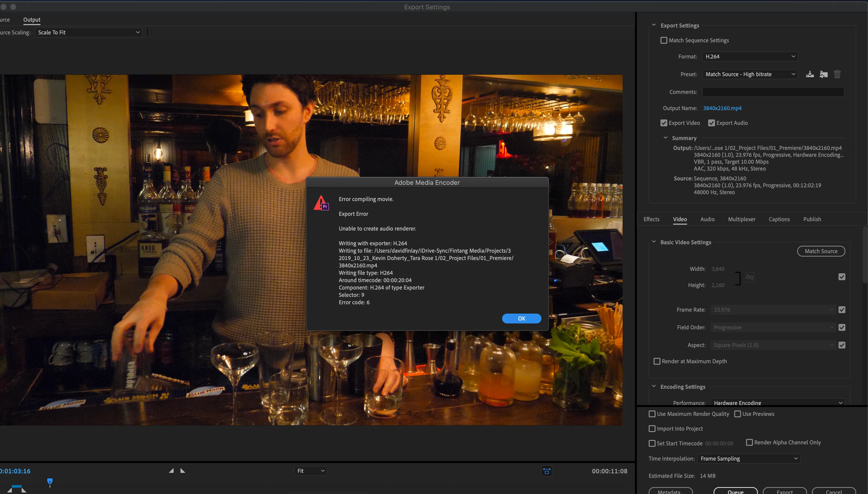Click the Comments input field
The width and height of the screenshot is (868, 494).
773,92
